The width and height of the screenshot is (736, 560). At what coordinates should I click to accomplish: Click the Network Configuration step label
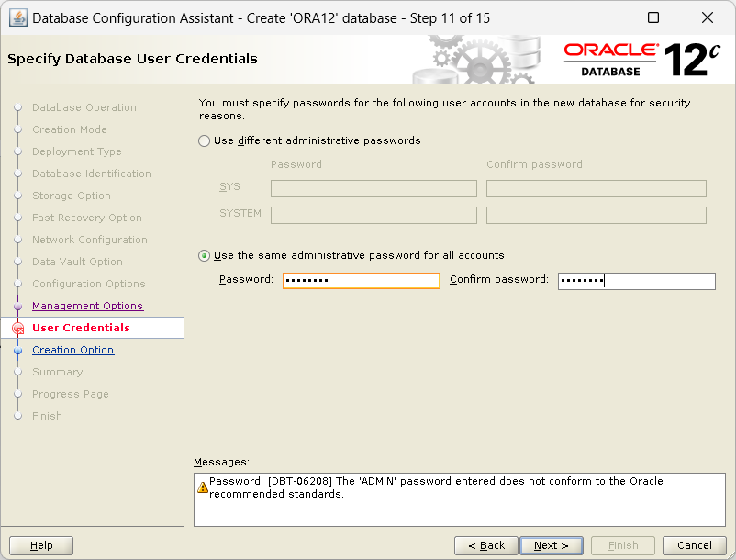90,240
